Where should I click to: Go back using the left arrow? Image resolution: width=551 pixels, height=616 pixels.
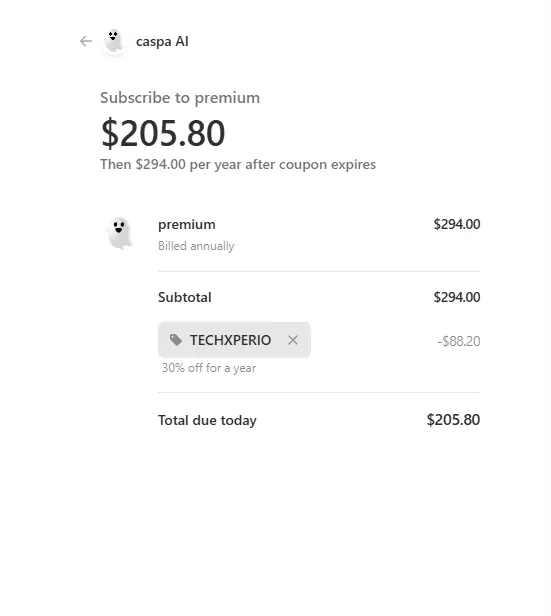(x=86, y=41)
